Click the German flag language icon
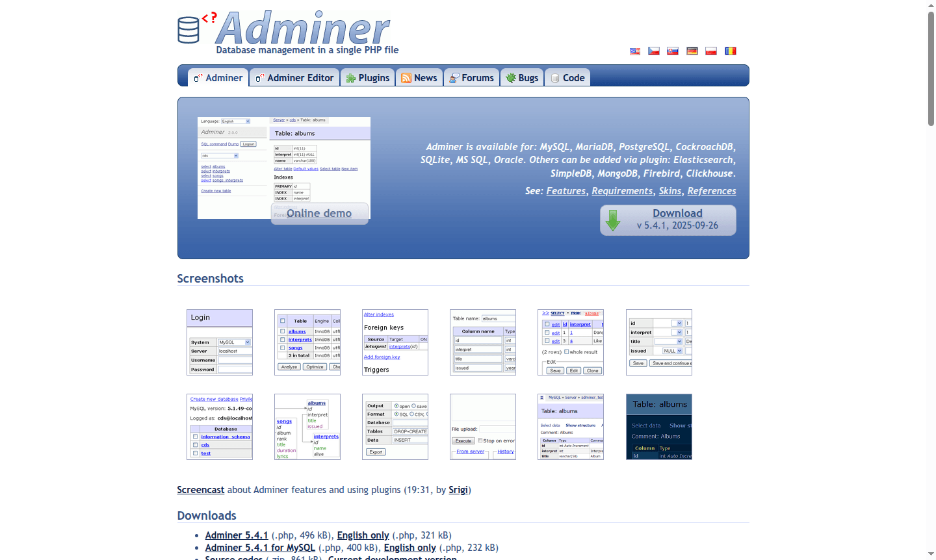This screenshot has width=936, height=560. click(692, 51)
